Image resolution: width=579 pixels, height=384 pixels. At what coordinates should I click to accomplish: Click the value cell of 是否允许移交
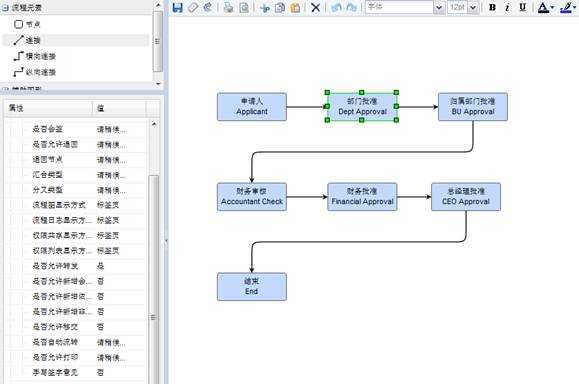(x=120, y=327)
